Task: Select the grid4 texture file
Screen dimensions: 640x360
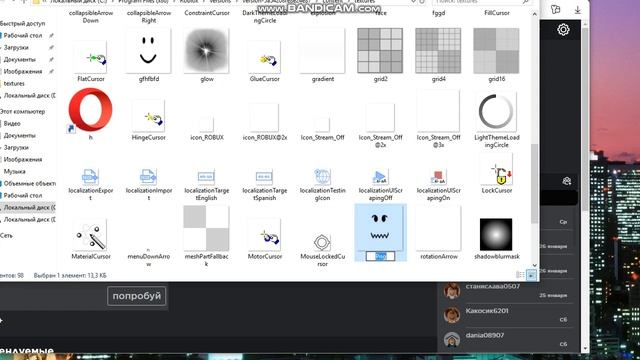Action: (438, 51)
